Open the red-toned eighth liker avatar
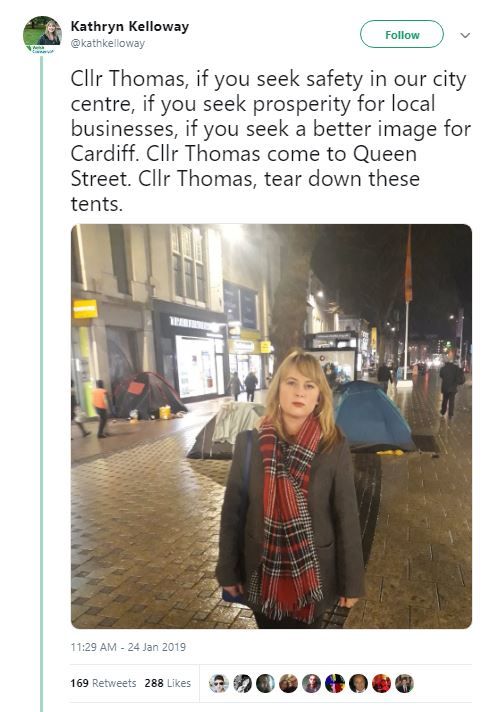This screenshot has height=712, width=501. tap(381, 683)
